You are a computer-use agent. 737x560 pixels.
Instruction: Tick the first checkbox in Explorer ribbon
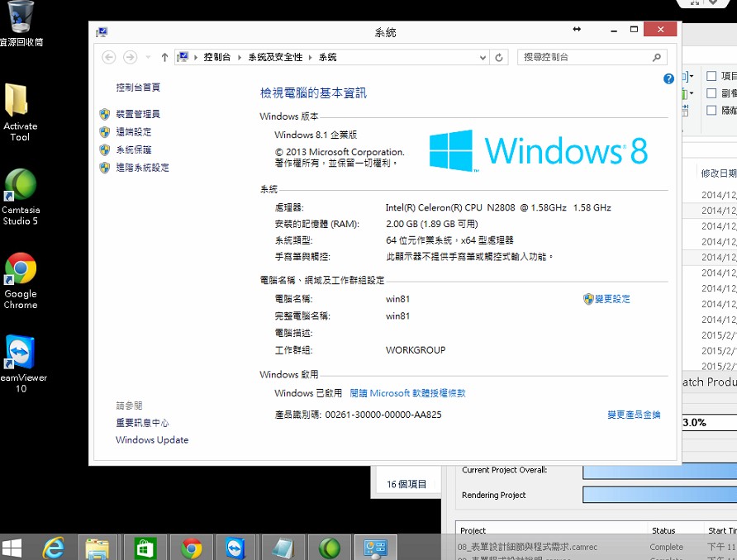711,76
